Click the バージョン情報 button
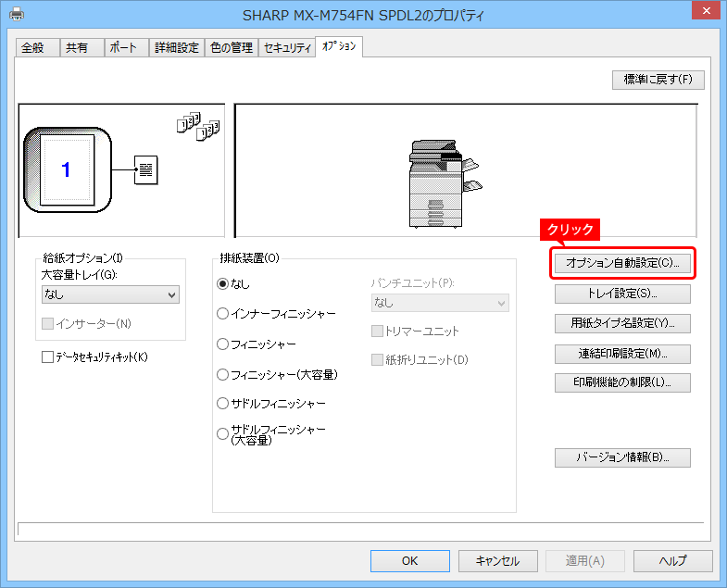727x588 pixels. pos(621,457)
